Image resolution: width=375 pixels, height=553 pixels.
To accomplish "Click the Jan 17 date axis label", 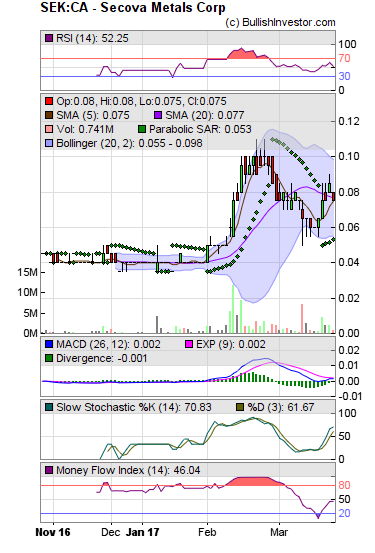I will tap(143, 532).
